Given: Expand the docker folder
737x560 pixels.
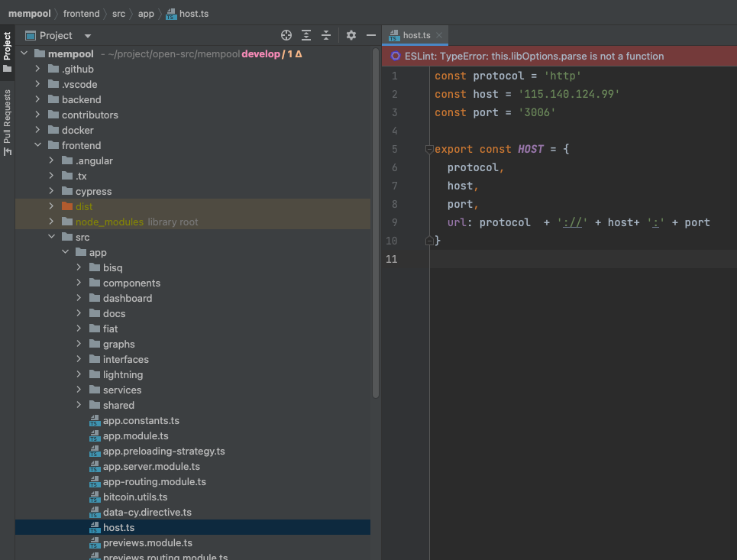Looking at the screenshot, I should point(37,130).
